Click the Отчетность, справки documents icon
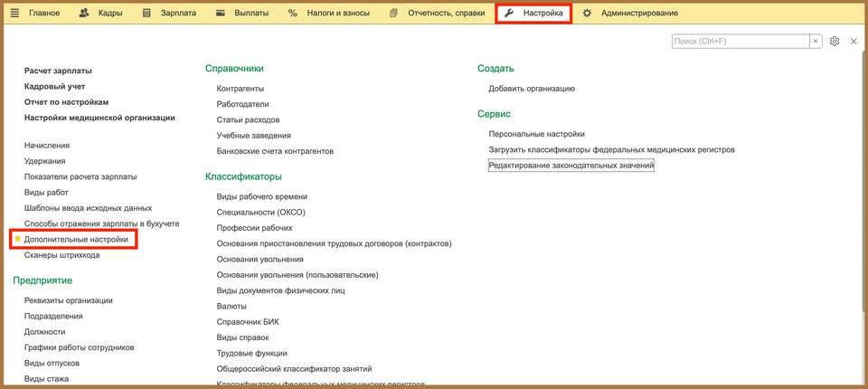 point(393,13)
